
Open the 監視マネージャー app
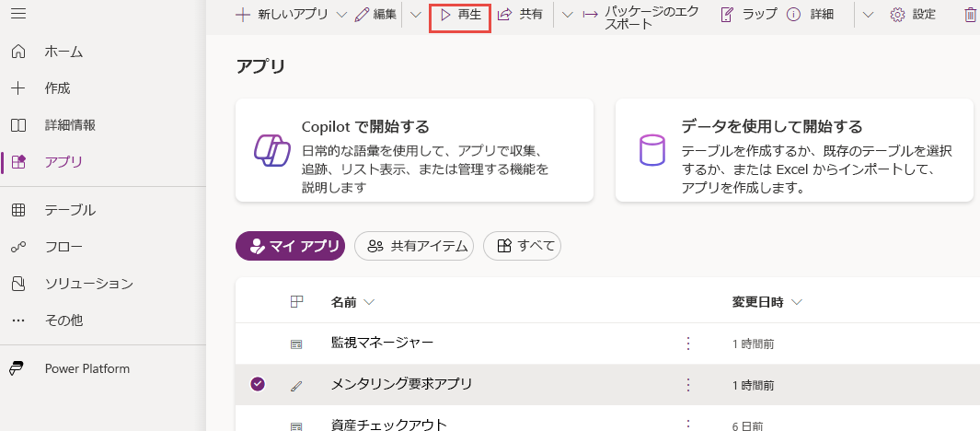pos(383,343)
